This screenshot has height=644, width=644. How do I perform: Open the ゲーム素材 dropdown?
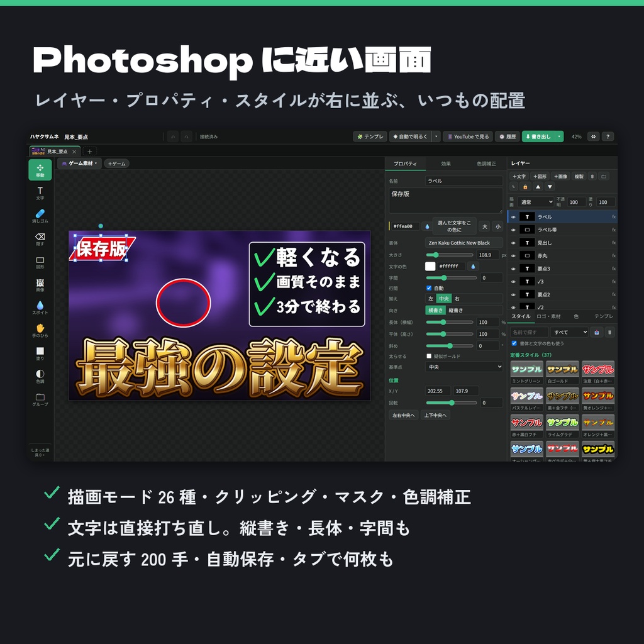coord(79,164)
